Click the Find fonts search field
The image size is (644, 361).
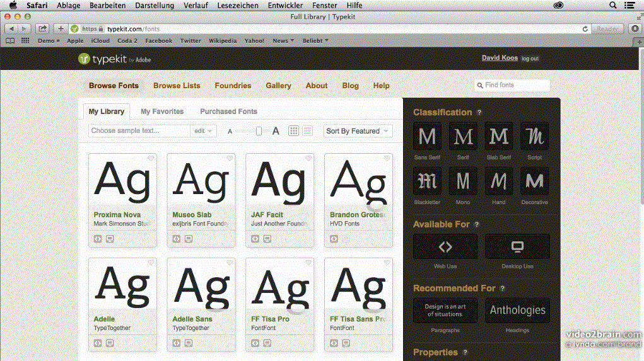click(x=512, y=85)
